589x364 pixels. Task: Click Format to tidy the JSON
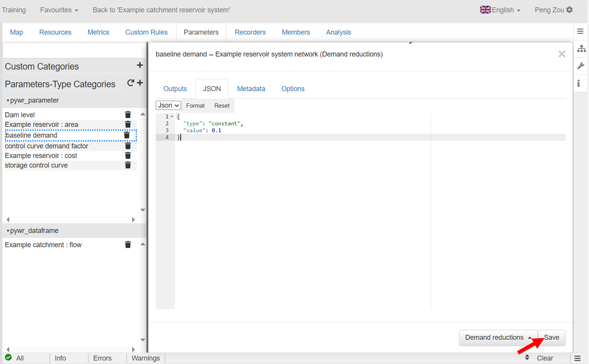[x=195, y=105]
